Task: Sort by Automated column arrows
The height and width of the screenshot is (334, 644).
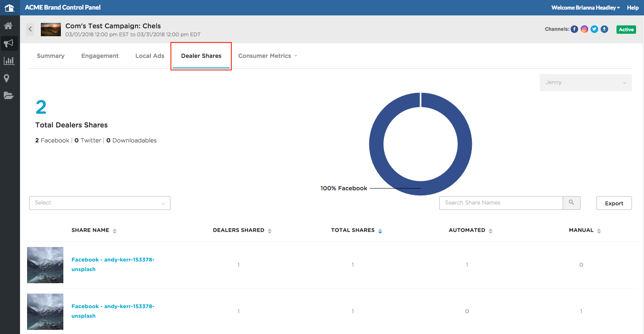Action: click(491, 231)
